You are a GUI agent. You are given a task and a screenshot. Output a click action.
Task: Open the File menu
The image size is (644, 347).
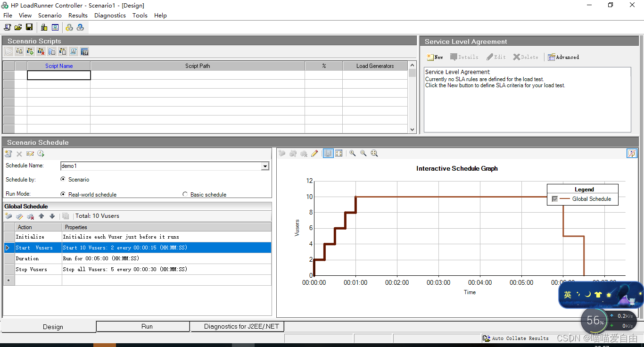(x=8, y=15)
